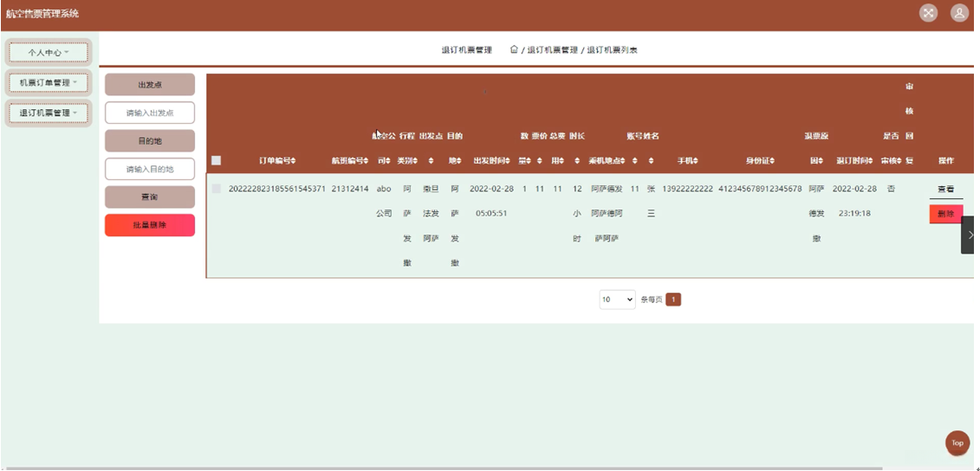Sort by 类别 column header
The height and width of the screenshot is (471, 980).
coord(406,160)
